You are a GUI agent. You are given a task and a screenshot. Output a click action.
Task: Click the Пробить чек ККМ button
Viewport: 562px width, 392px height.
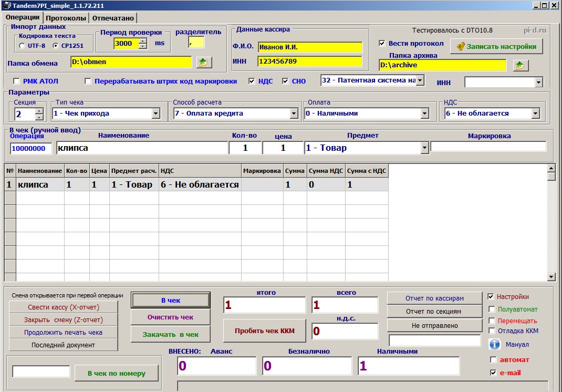point(265,331)
